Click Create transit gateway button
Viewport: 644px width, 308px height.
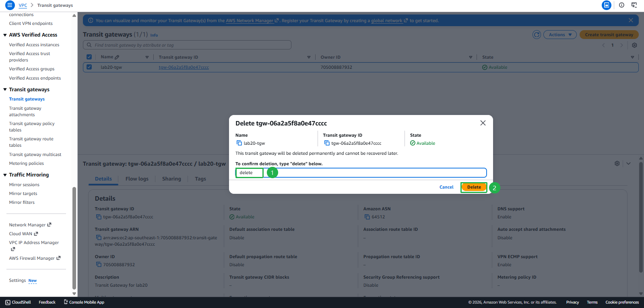(609, 35)
